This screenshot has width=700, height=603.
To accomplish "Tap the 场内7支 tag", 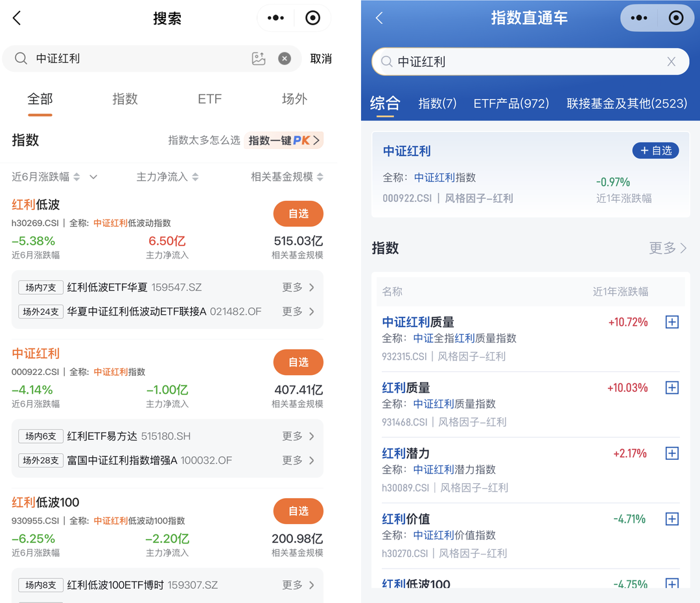I will click(41, 287).
